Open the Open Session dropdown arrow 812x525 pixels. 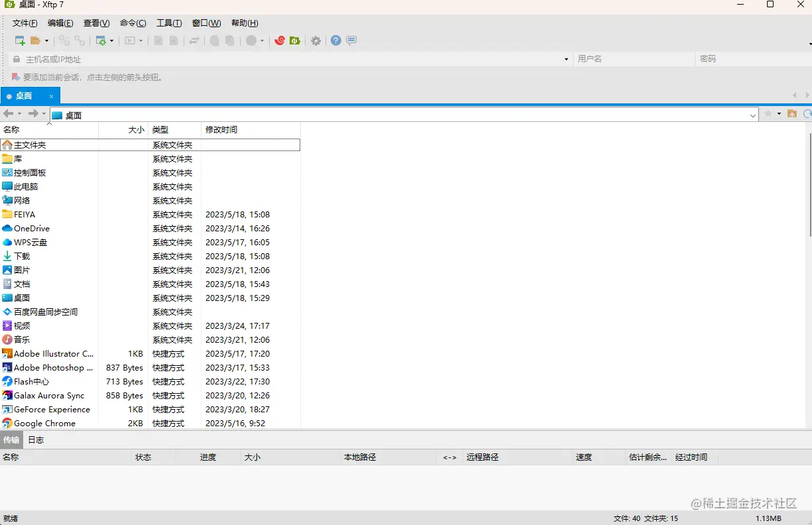click(46, 41)
